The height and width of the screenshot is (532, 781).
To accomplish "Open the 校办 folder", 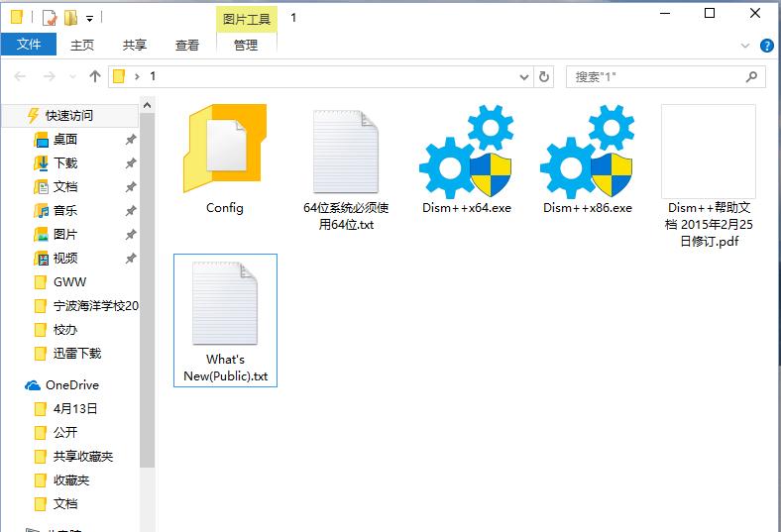I will coord(65,330).
